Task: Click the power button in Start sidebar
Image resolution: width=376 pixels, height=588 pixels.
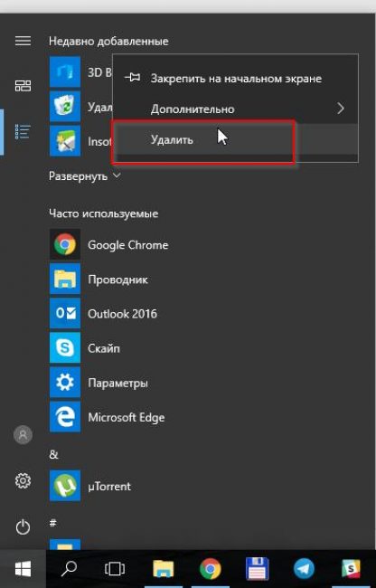Action: pos(23,526)
